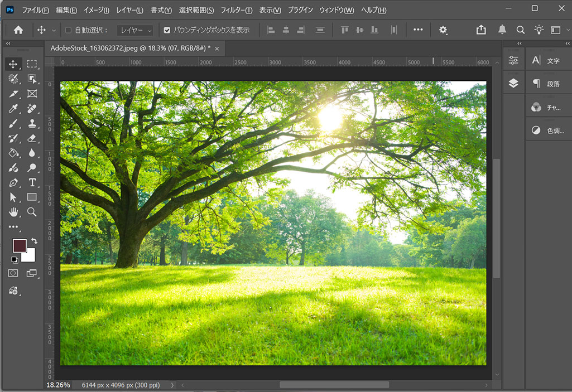The image size is (572, 392).
Task: Choose the Brush tool
Action: coord(13,123)
